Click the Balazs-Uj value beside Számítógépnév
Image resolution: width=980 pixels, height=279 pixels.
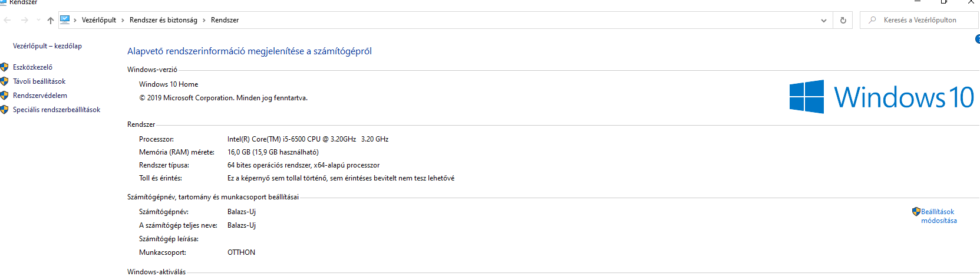[x=242, y=212]
